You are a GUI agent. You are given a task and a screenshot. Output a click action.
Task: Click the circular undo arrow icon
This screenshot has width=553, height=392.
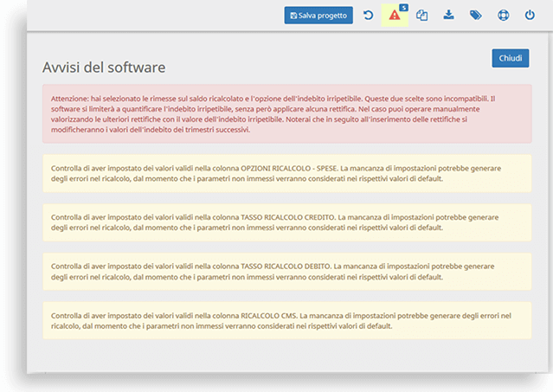[368, 16]
